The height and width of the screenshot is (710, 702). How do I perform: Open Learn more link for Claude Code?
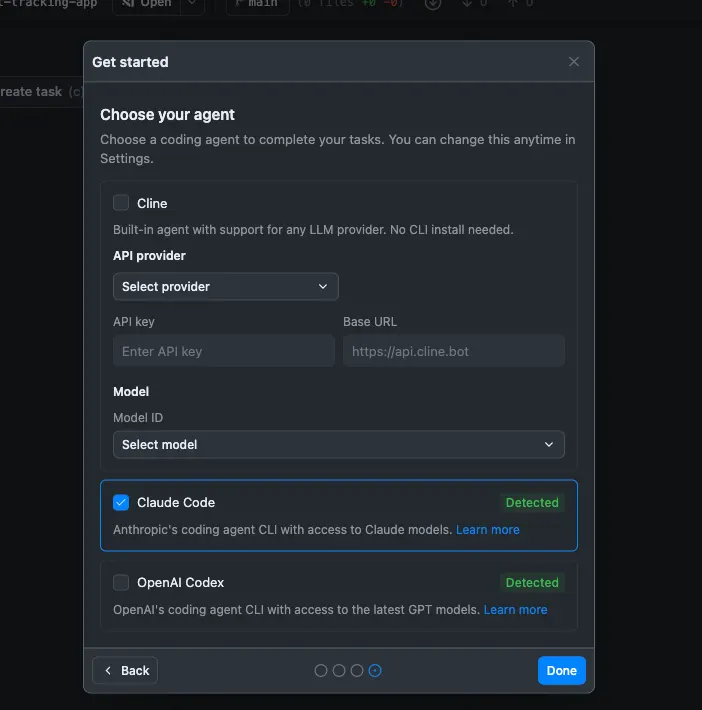coord(487,529)
